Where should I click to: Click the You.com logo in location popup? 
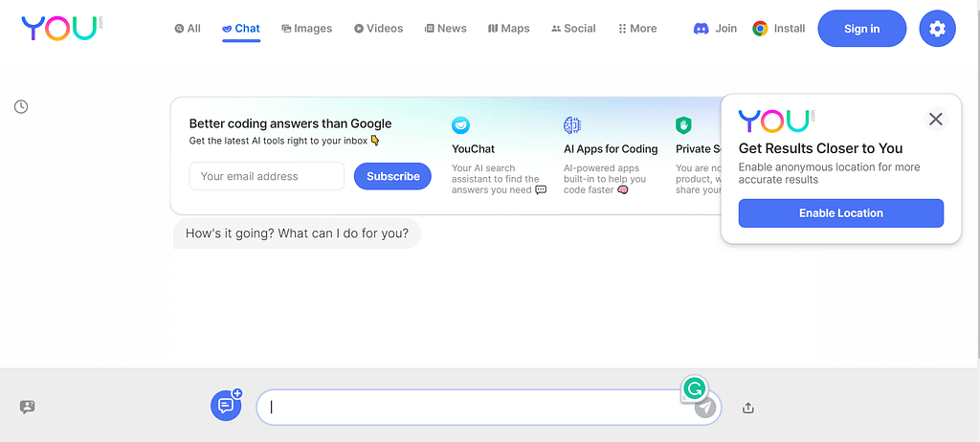(777, 121)
